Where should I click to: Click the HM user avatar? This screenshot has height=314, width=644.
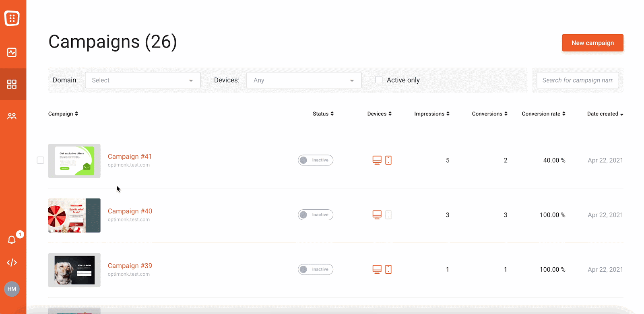coord(12,289)
